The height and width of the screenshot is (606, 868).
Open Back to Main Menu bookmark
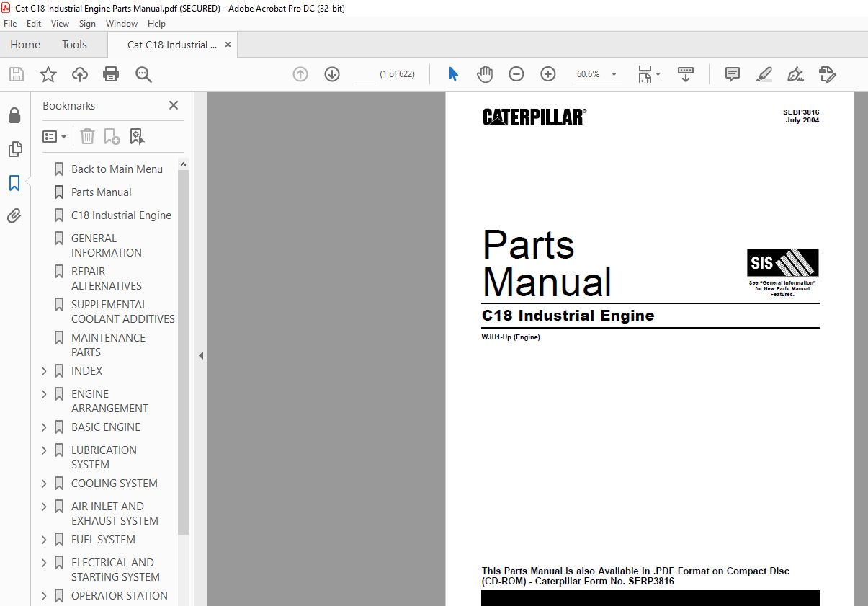tap(117, 169)
